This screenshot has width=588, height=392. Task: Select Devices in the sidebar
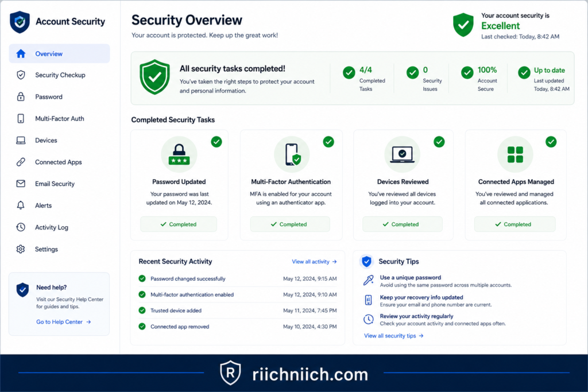[59, 140]
